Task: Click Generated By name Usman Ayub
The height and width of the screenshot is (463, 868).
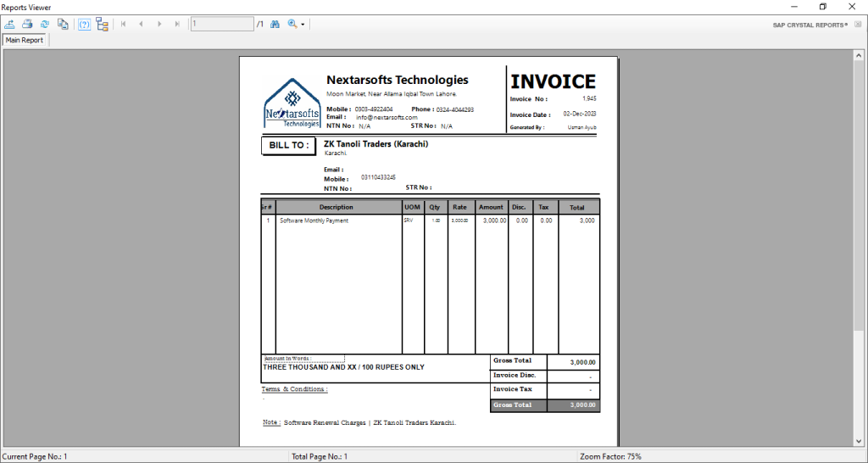Action: 582,127
